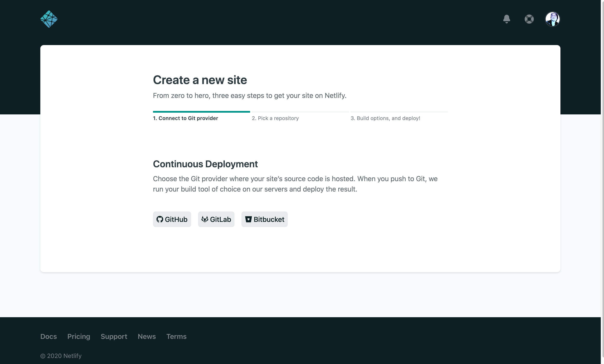Connect using the GitLab button label
The image size is (604, 364).
pyautogui.click(x=220, y=219)
